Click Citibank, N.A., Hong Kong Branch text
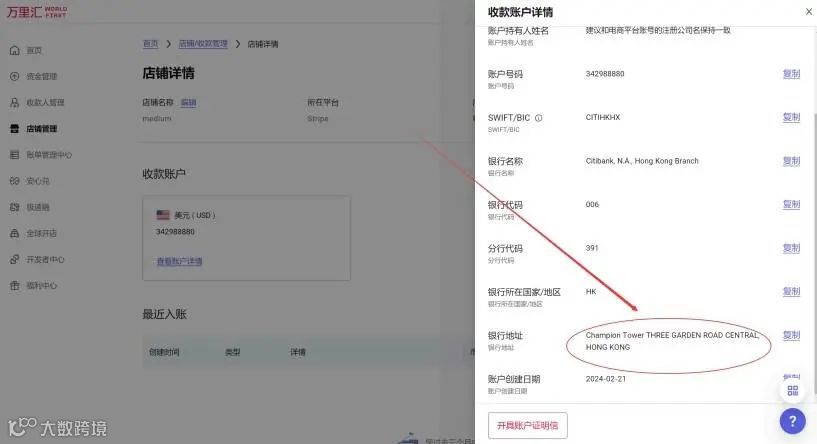 click(x=642, y=161)
